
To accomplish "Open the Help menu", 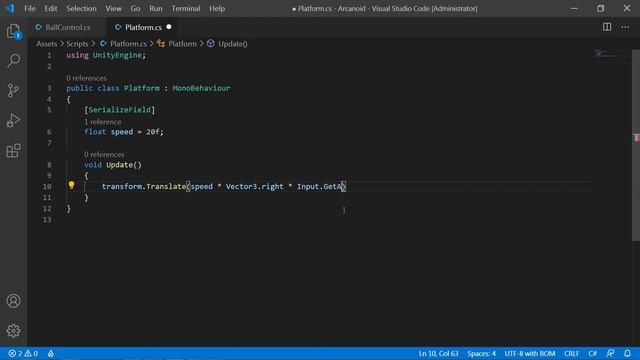I will 217,8.
